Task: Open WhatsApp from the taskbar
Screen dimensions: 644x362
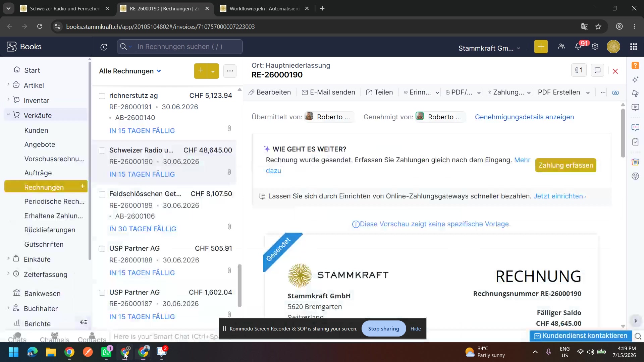Action: (106, 352)
